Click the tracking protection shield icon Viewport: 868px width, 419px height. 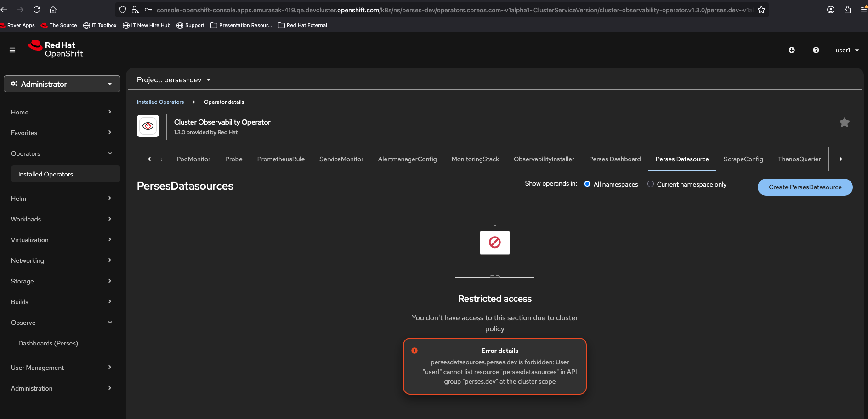[x=123, y=10]
